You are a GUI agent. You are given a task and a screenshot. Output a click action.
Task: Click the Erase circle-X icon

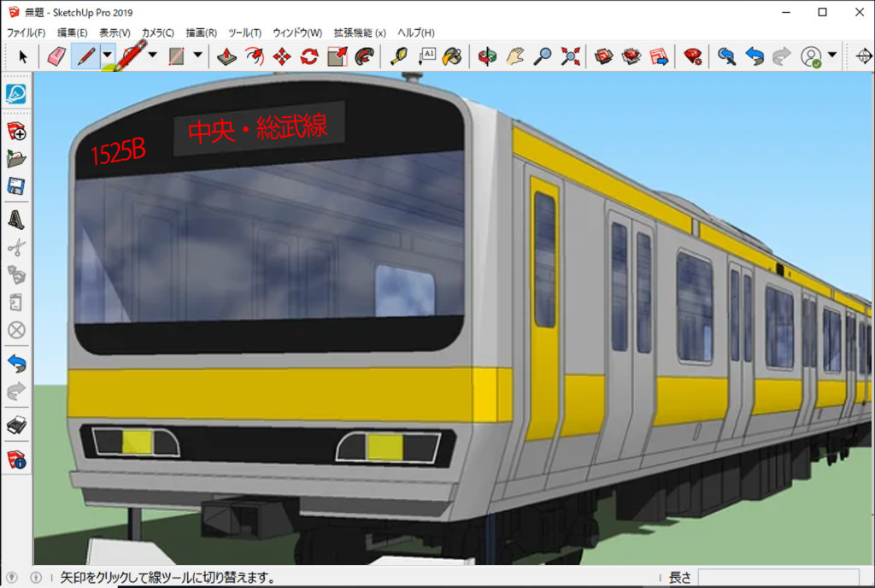click(16, 330)
